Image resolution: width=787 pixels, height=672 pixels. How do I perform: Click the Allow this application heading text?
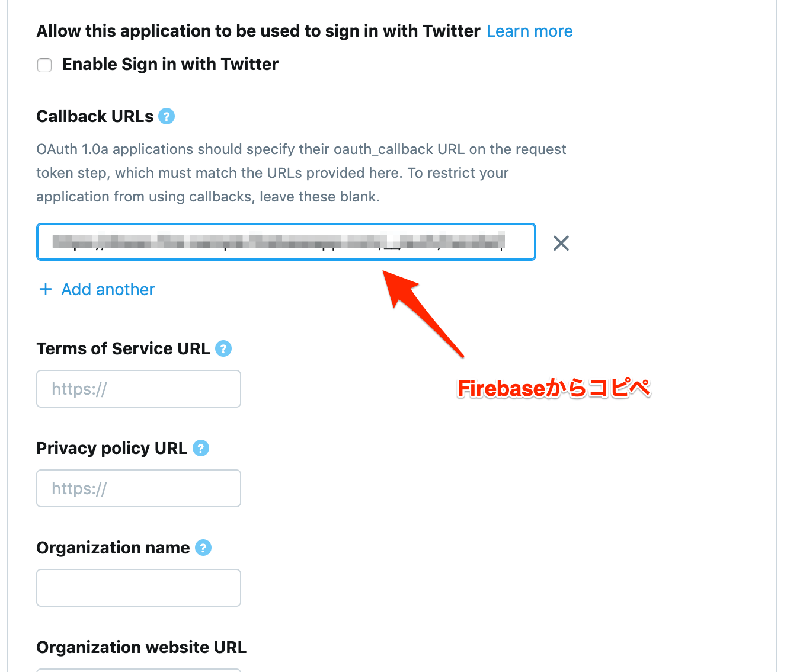258,31
